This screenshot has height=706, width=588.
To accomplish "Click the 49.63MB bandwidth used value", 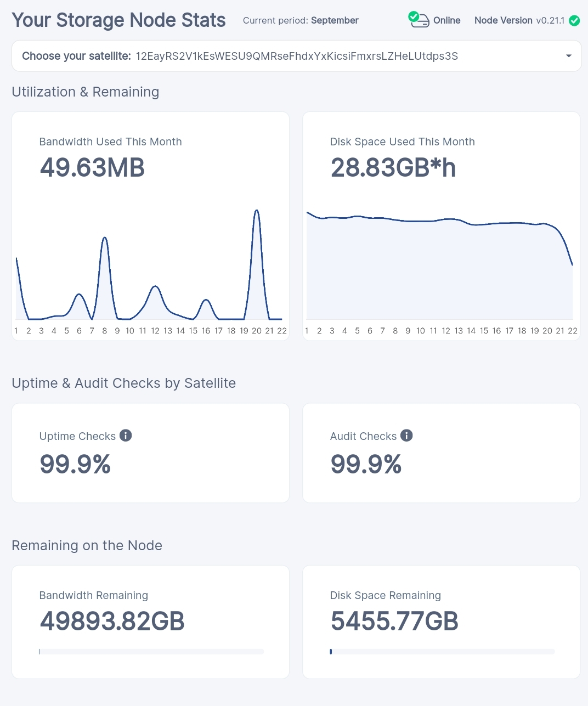I will 92,168.
